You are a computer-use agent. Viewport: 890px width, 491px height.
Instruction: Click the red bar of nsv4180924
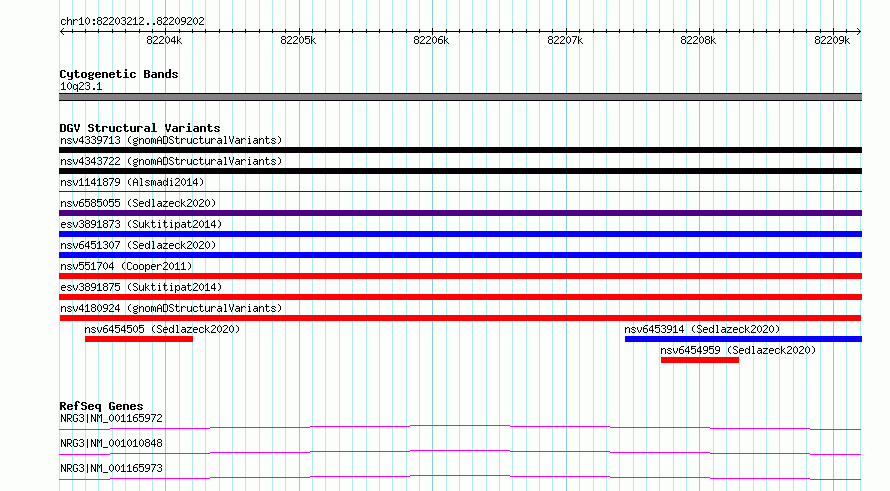click(460, 318)
